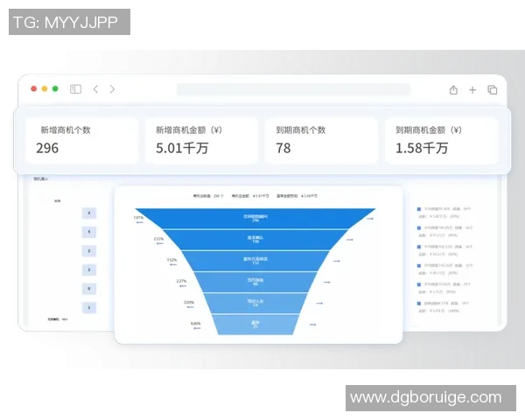Add a new tab with plus icon
This screenshot has width=525, height=420.
tap(472, 89)
